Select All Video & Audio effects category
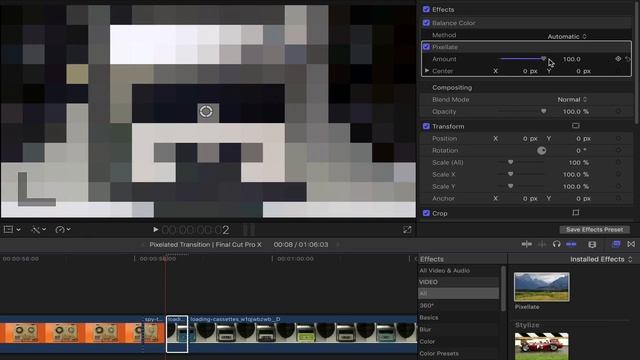 444,271
